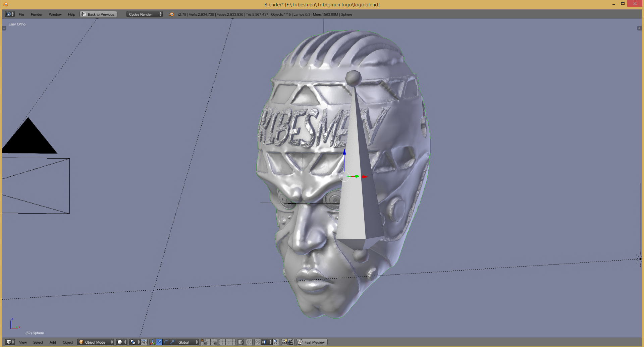Open the Help menu

tap(71, 14)
